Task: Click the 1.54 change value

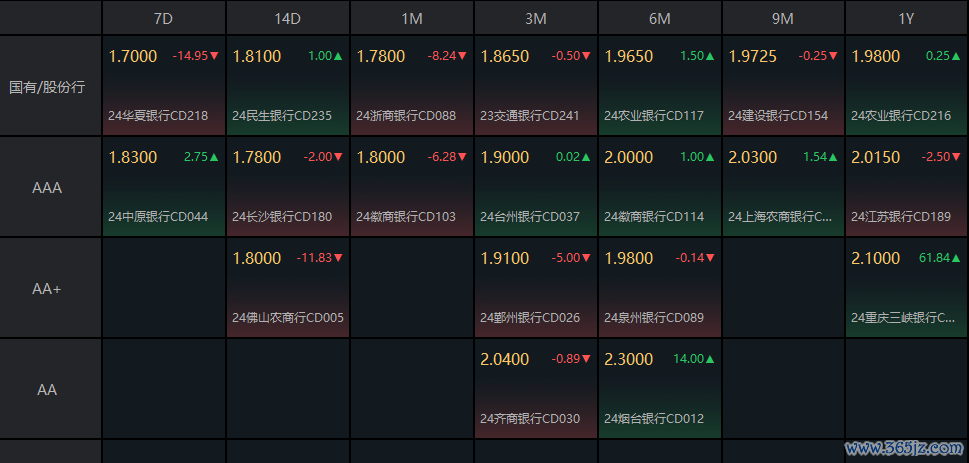Action: [x=815, y=157]
